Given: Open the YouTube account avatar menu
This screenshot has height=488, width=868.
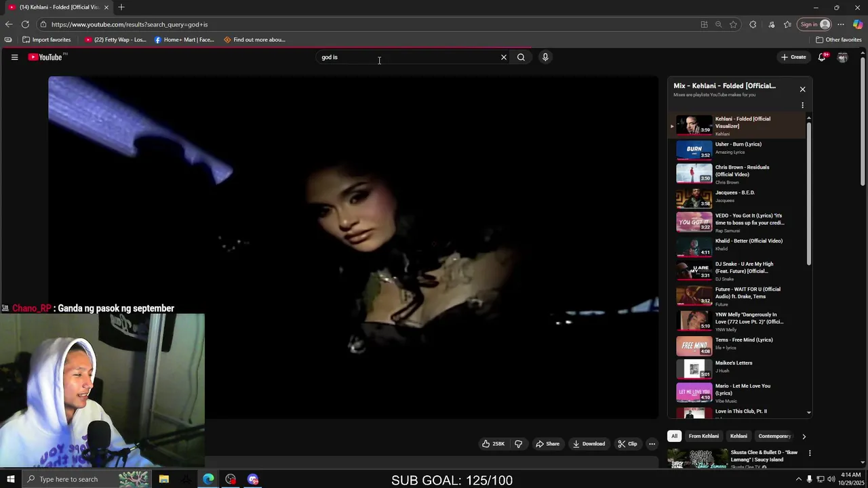Looking at the screenshot, I should tap(843, 57).
